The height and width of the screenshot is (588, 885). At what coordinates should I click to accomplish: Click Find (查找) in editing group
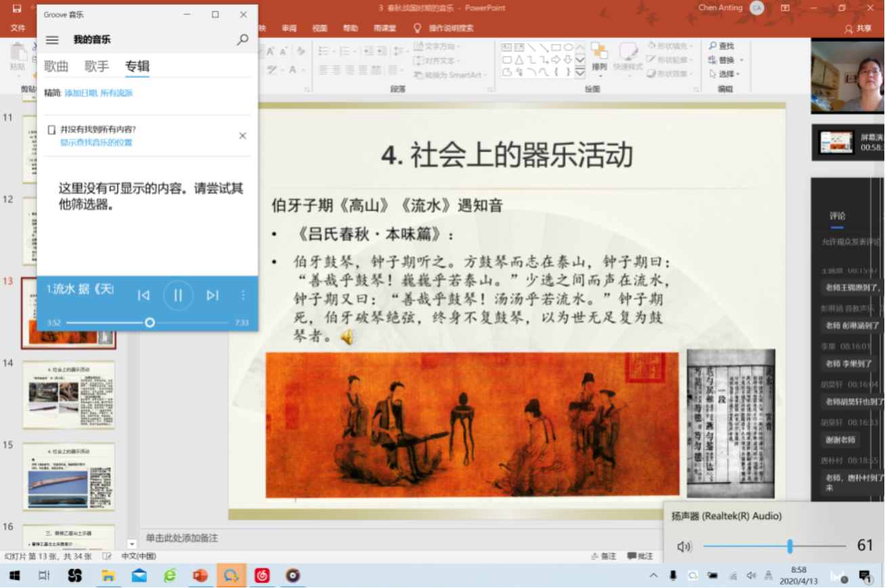click(721, 46)
